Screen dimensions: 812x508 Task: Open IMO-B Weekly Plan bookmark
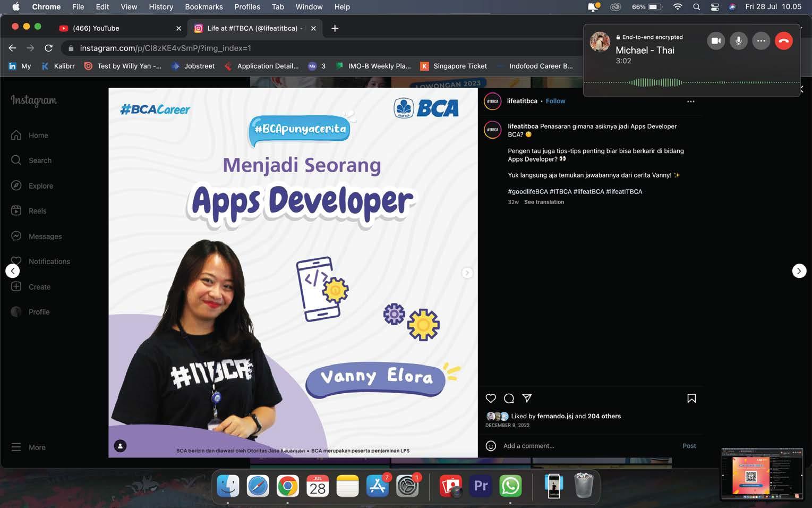[373, 66]
